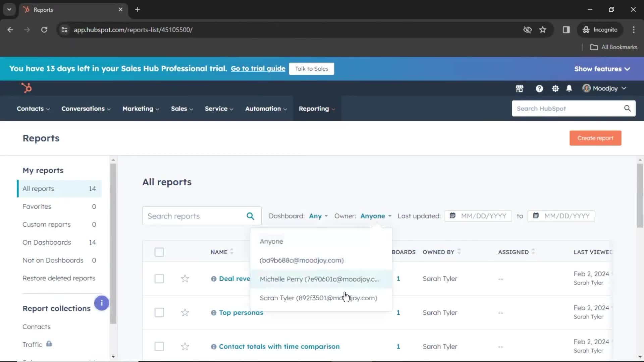The image size is (644, 362).
Task: Open Favorites in My reports
Action: pyautogui.click(x=59, y=206)
